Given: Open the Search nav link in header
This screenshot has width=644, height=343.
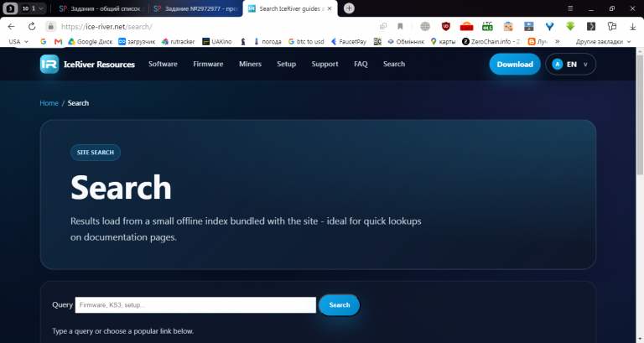Looking at the screenshot, I should pos(394,64).
